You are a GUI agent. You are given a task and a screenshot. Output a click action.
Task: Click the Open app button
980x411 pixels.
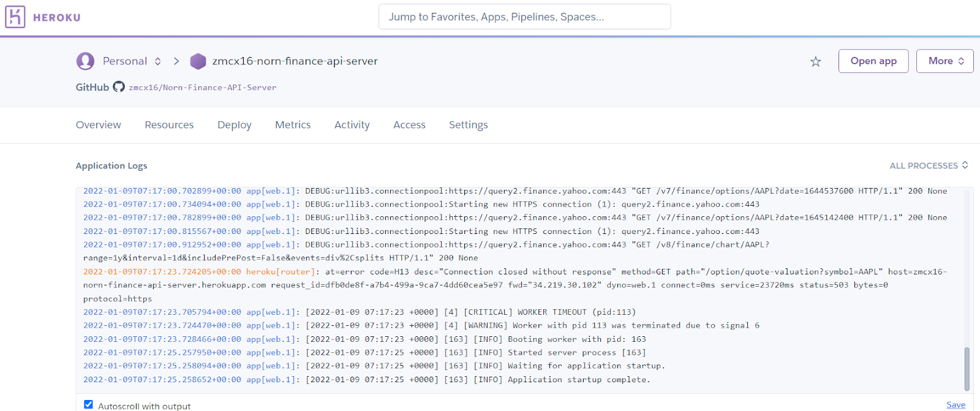coord(873,61)
